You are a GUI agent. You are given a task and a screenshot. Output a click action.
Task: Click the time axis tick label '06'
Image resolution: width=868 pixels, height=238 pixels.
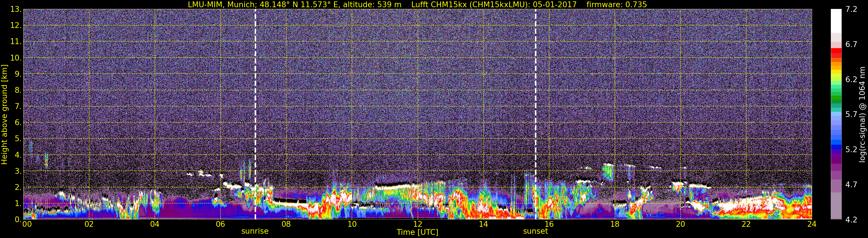click(x=220, y=224)
